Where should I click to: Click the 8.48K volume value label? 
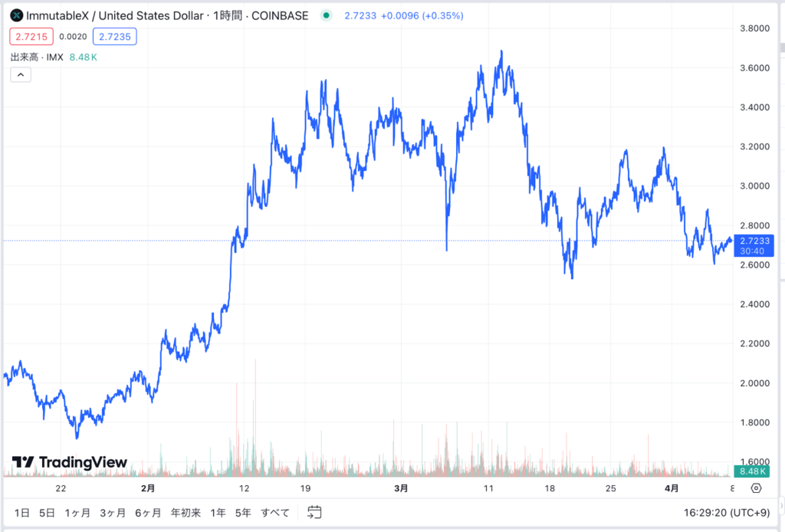pyautogui.click(x=753, y=472)
